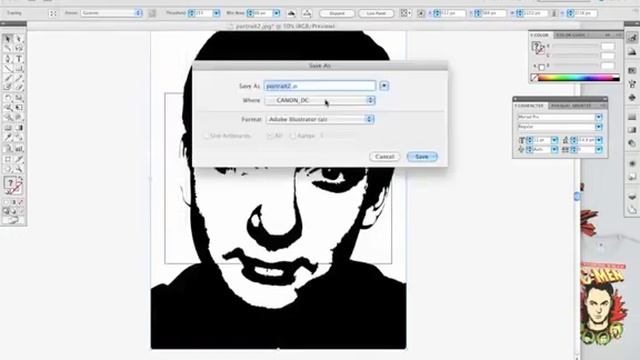
Task: Click the Save button in dialog
Action: 422,157
